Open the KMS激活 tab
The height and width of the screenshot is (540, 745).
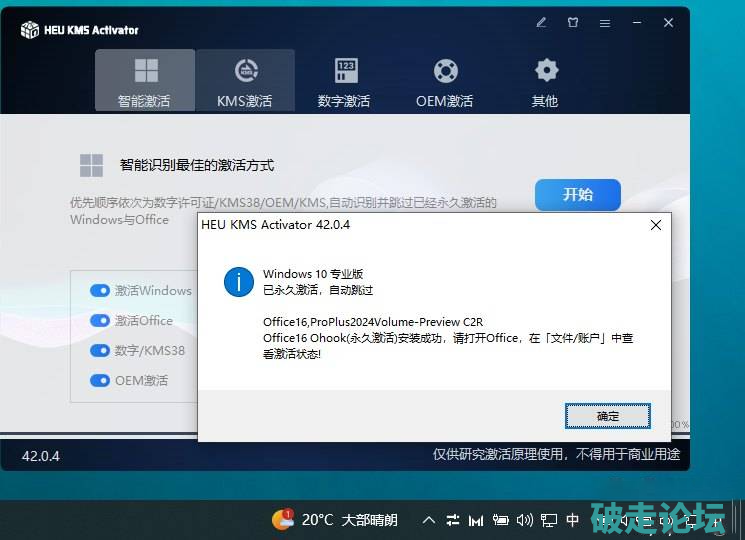[245, 80]
